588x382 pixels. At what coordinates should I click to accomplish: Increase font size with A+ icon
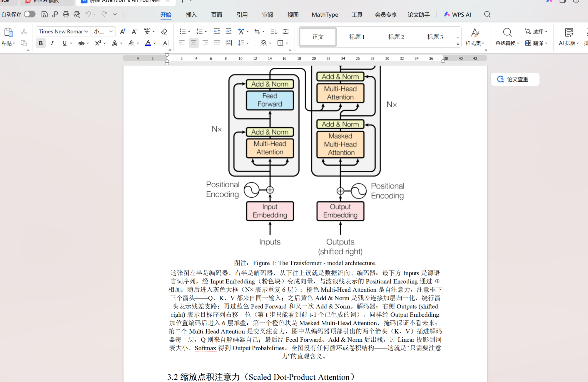point(123,31)
